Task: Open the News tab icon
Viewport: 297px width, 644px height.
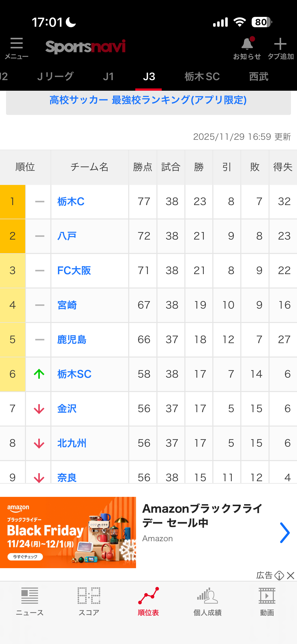Action: point(30,596)
